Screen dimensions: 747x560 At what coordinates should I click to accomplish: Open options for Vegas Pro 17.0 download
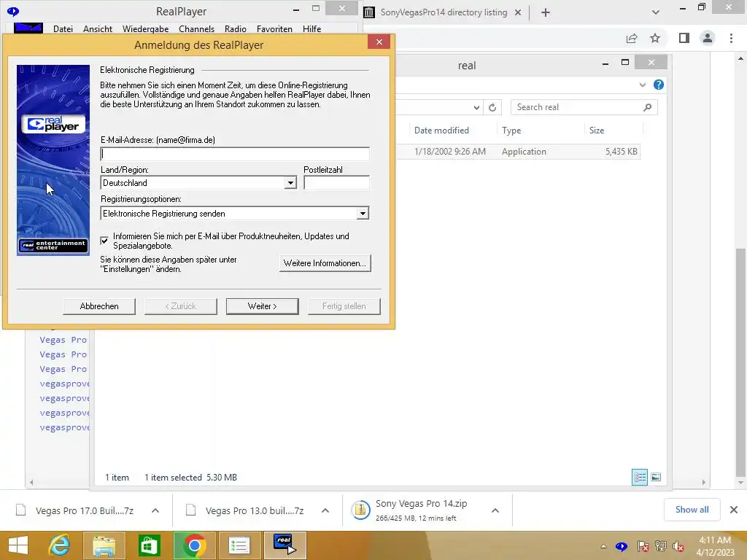point(155,510)
